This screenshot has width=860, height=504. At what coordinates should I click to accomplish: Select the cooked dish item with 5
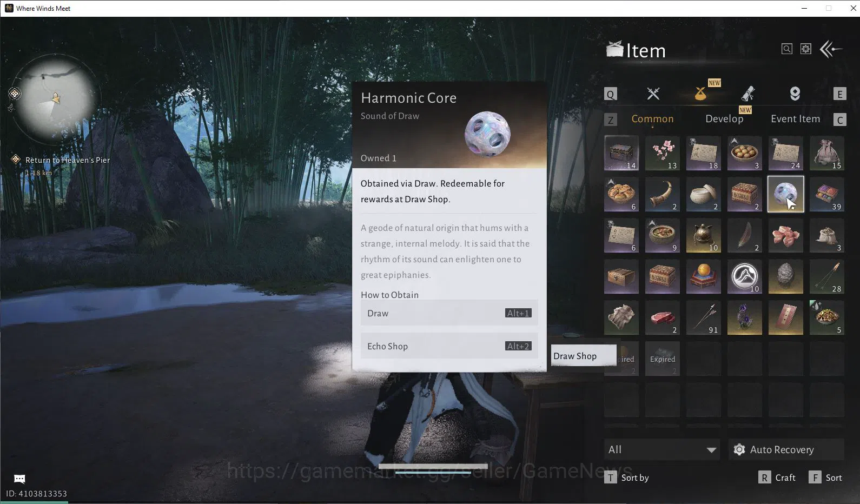(827, 317)
